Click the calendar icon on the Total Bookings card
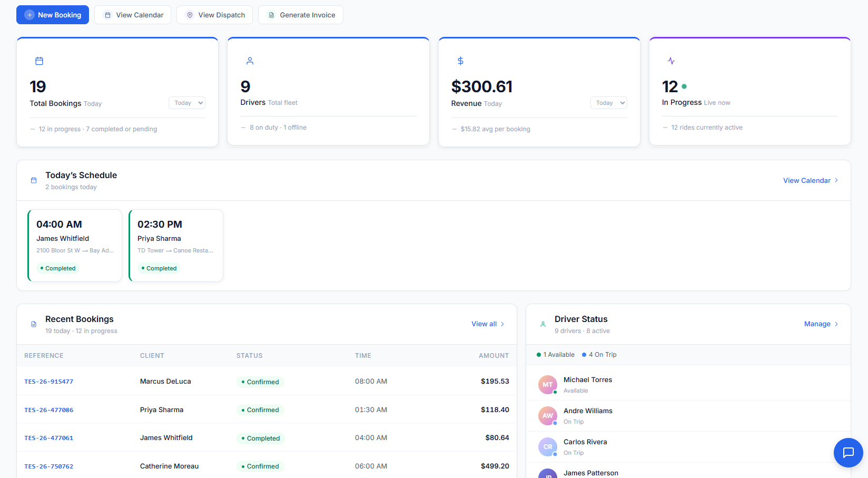Screen dimensions: 868x478 click(x=39, y=61)
